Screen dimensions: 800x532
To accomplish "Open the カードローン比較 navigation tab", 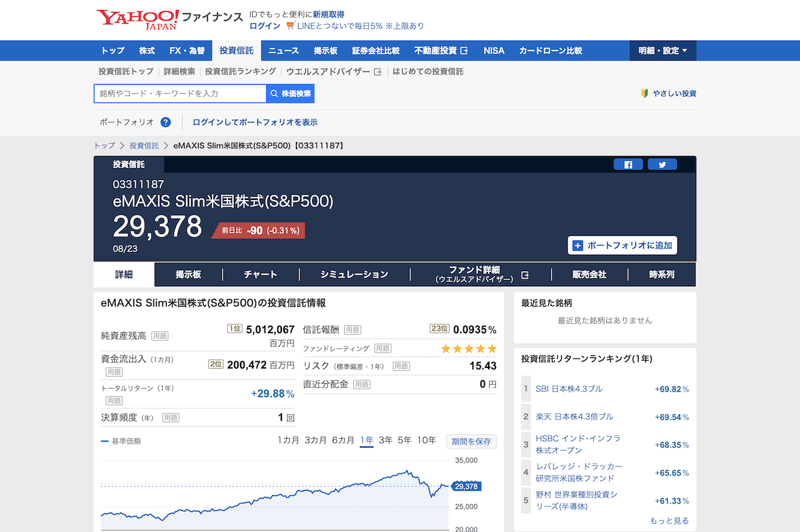I will point(551,51).
